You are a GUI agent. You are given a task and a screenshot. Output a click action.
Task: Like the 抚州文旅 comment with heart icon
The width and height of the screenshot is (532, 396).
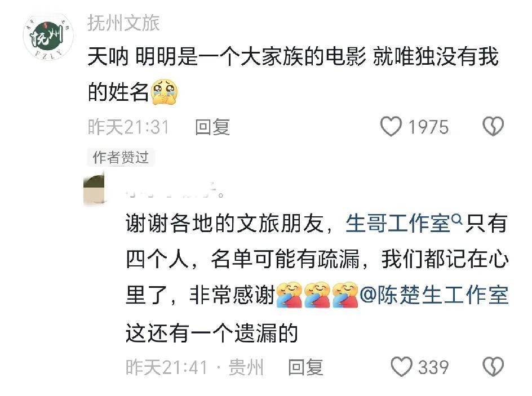coord(391,127)
